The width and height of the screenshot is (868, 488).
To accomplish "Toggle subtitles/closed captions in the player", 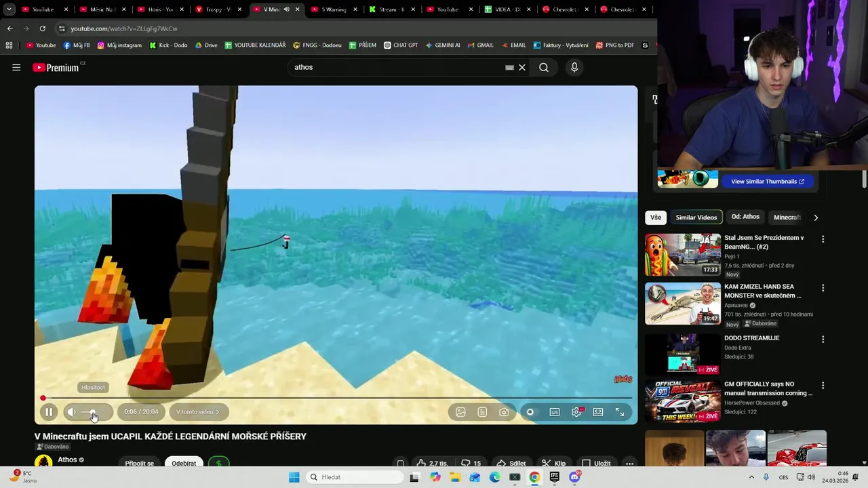I will [555, 412].
